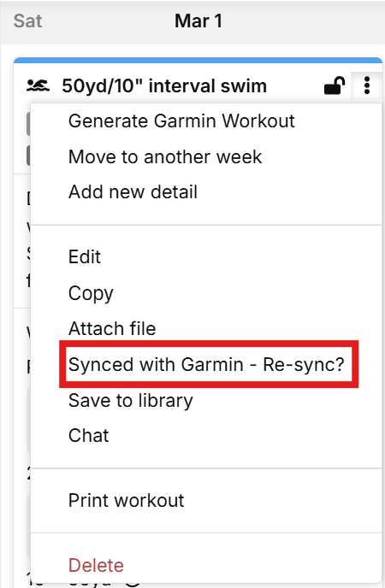385x588 pixels.
Task: Select Copy menu entry
Action: click(x=91, y=293)
